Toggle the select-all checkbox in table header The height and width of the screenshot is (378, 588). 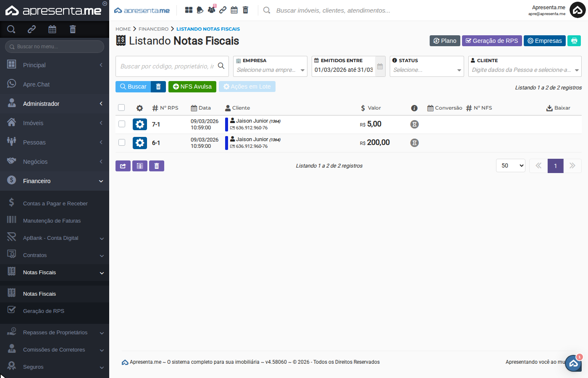pos(121,108)
